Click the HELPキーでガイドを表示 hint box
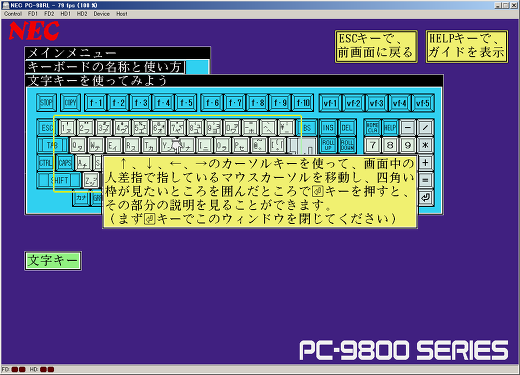 (467, 46)
